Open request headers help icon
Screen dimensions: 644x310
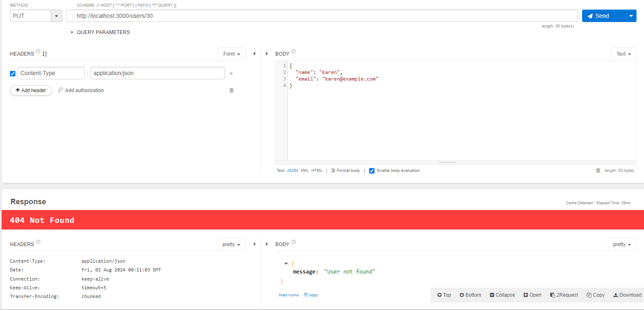(38, 52)
